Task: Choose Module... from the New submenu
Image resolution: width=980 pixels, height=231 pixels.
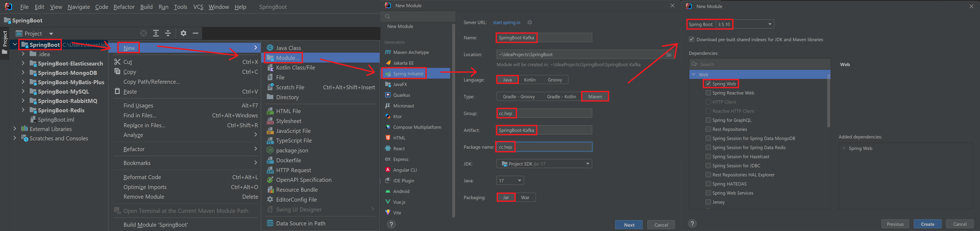Action: pos(287,58)
